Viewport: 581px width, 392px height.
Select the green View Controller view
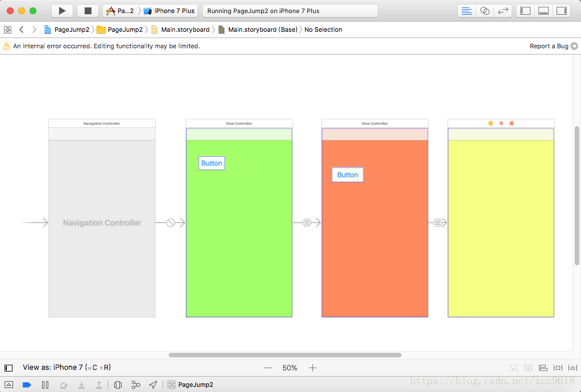coord(239,228)
